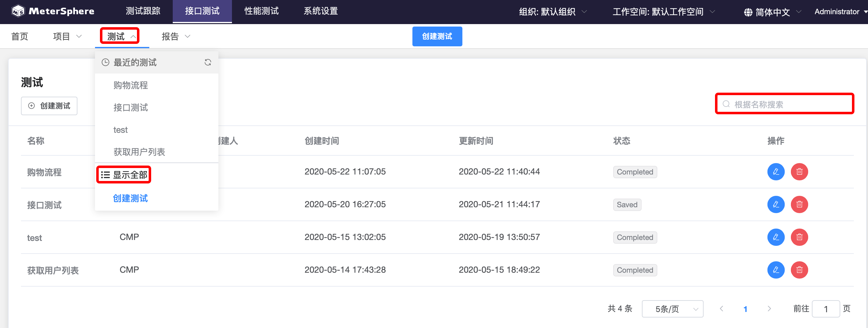The image size is (868, 328).
Task: Go to next page arrow
Action: coord(769,309)
